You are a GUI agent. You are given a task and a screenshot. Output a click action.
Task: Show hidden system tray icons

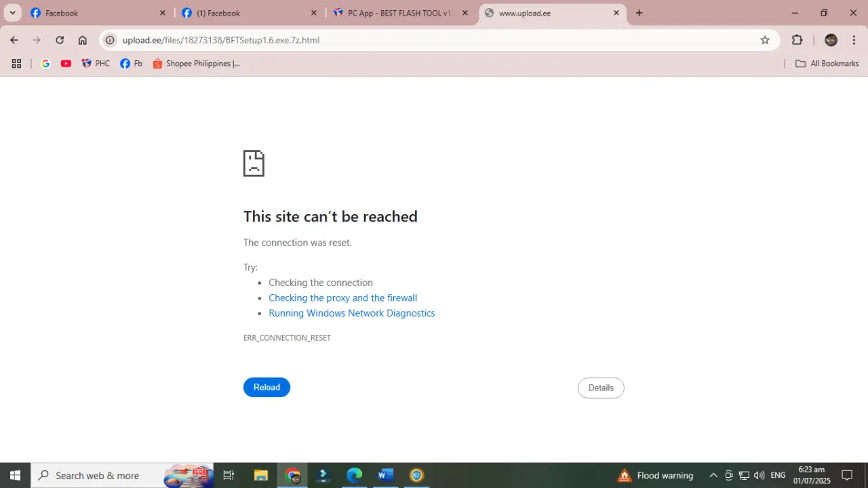click(713, 475)
